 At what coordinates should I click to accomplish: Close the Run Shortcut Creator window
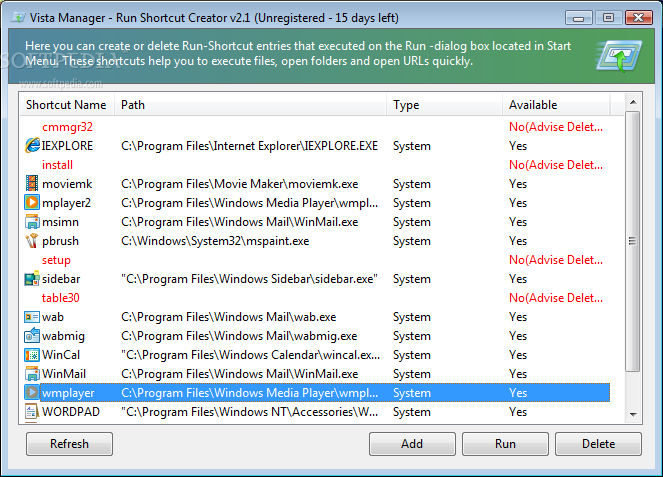(638, 18)
